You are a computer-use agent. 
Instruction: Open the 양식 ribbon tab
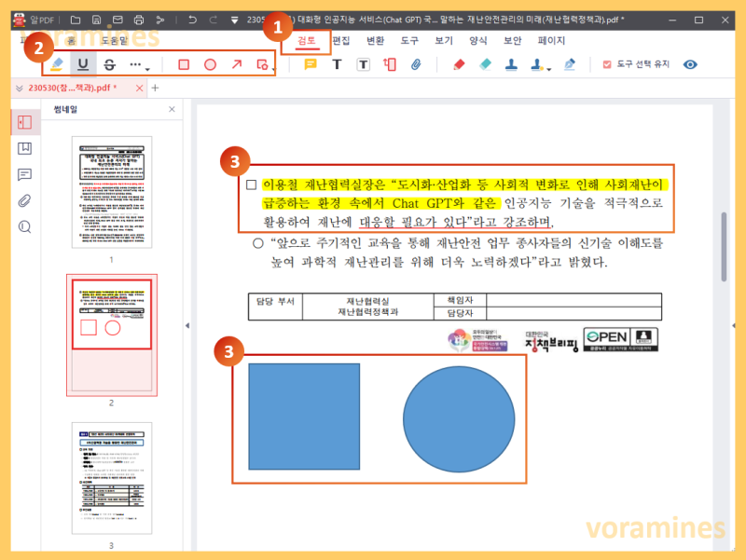pos(477,41)
